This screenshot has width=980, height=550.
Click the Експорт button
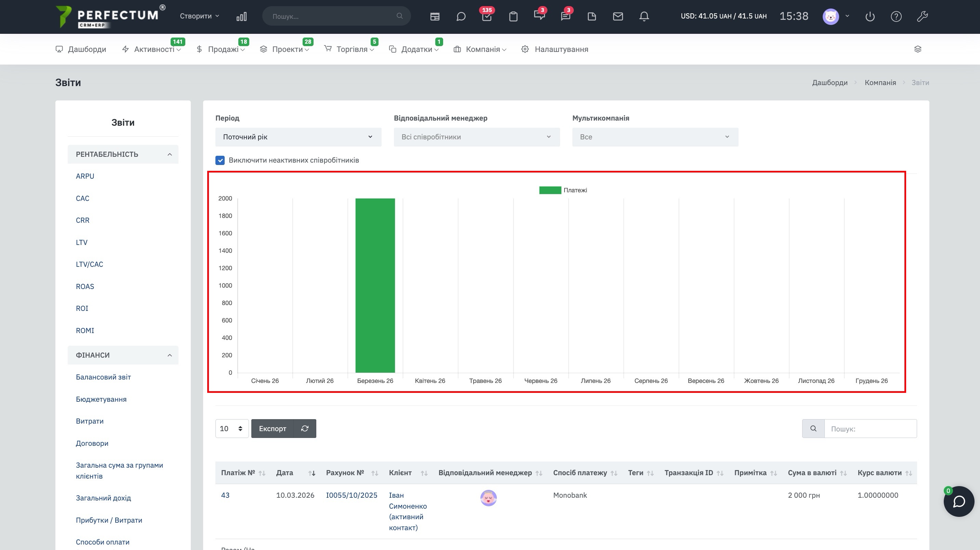click(x=273, y=428)
